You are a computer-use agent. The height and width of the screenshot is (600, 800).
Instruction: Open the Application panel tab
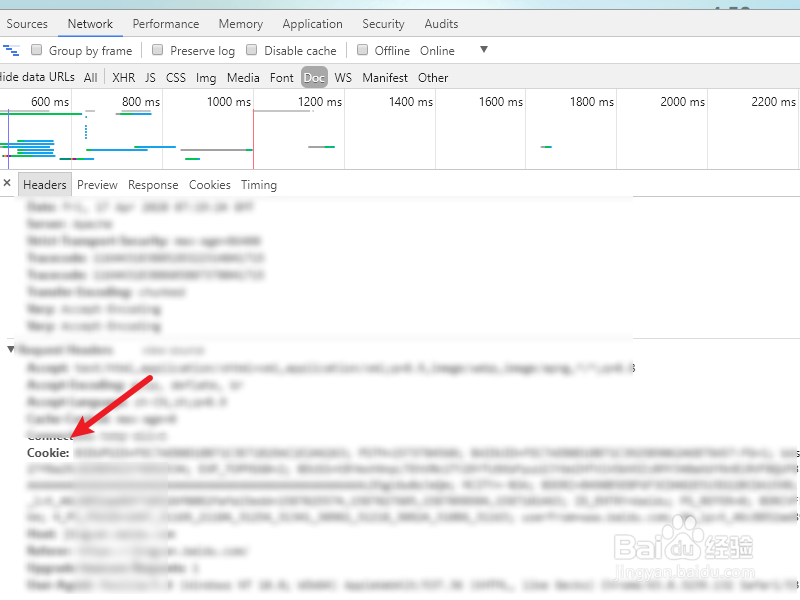[x=313, y=24]
